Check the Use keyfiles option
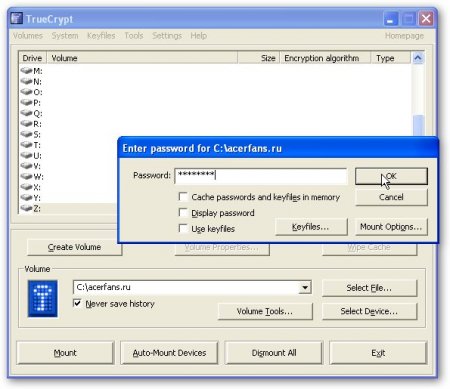This screenshot has height=389, width=450. 183,228
